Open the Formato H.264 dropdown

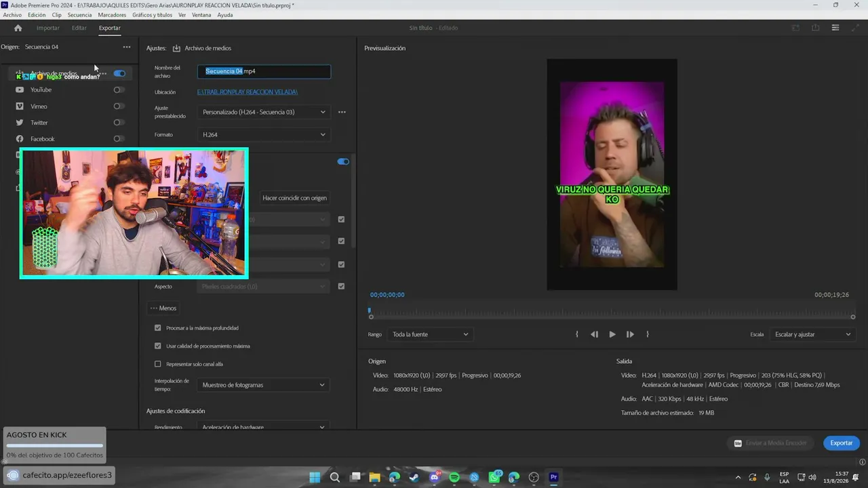[264, 135]
